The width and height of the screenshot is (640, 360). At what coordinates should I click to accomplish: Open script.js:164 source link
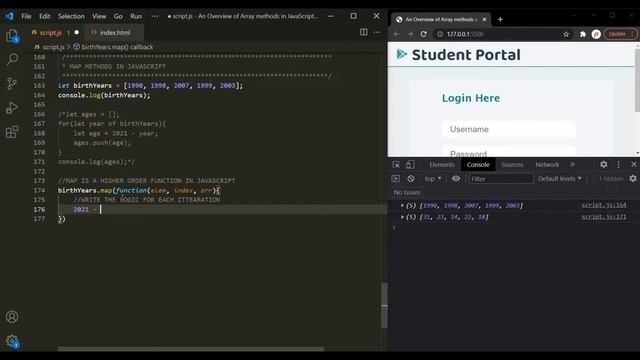(604, 205)
